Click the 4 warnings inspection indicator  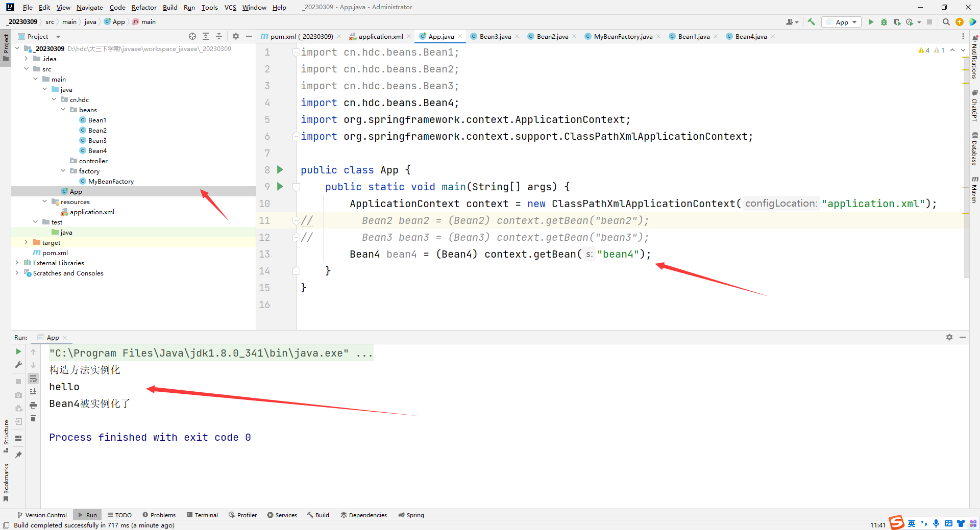[924, 50]
